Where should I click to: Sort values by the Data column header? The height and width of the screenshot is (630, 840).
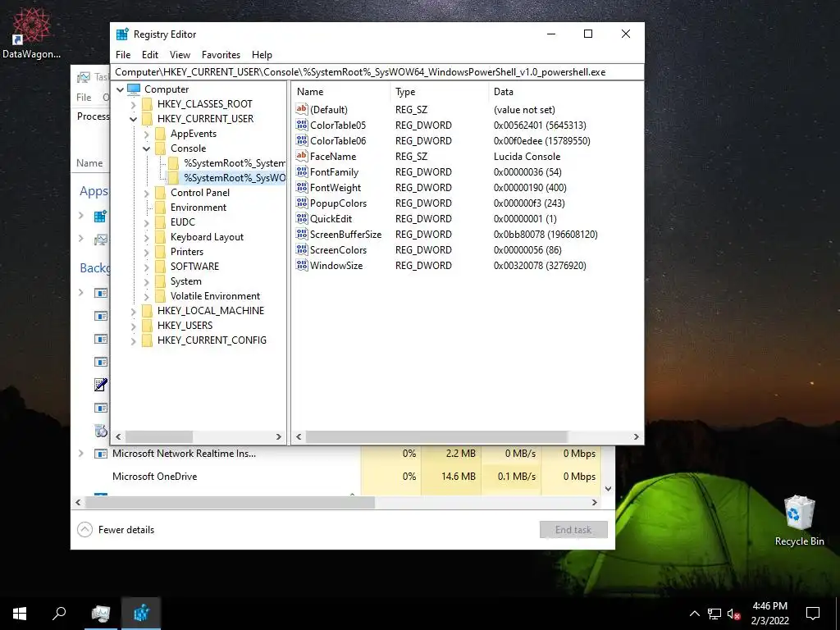click(565, 92)
